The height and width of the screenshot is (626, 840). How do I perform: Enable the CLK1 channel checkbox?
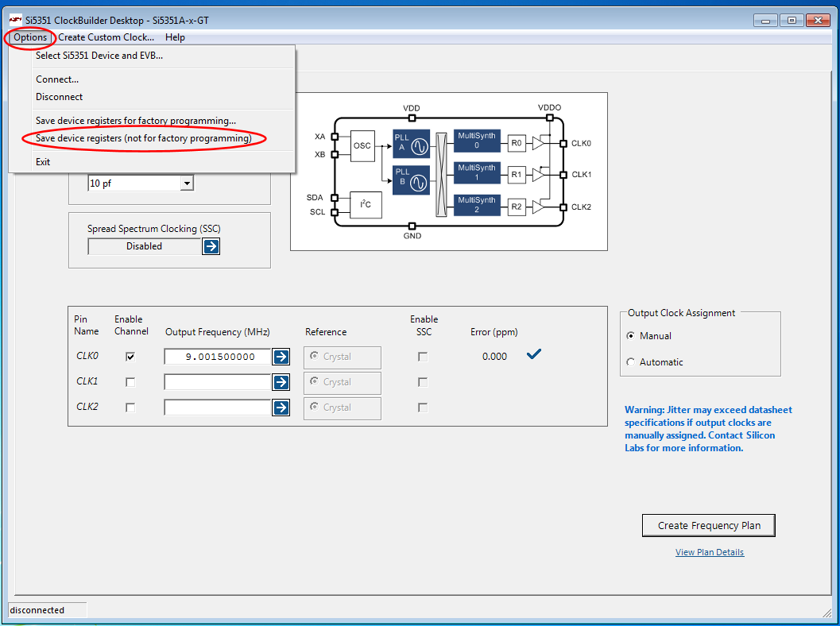pyautogui.click(x=130, y=382)
